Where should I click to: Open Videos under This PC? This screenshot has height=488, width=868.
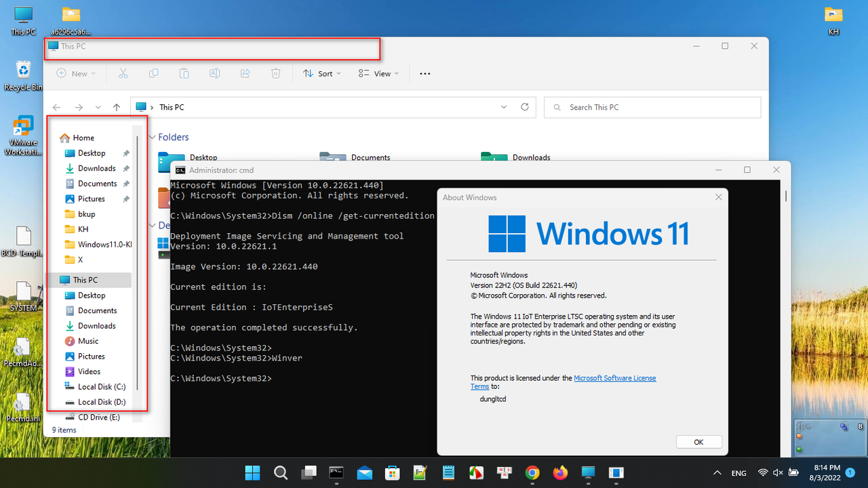tap(89, 371)
